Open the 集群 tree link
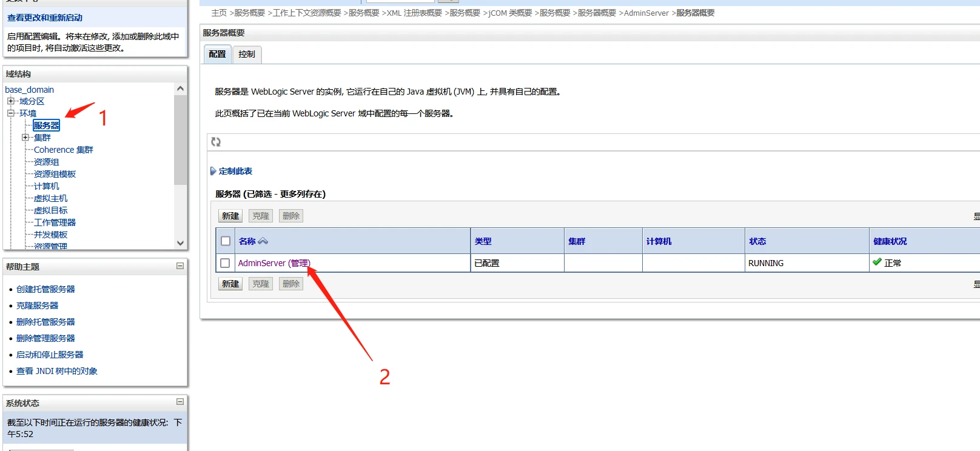980x451 pixels. [42, 138]
